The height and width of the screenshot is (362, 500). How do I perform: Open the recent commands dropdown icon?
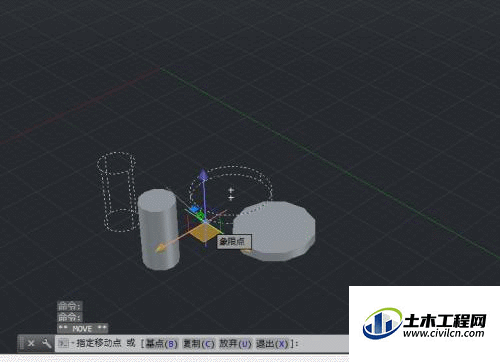(x=63, y=343)
